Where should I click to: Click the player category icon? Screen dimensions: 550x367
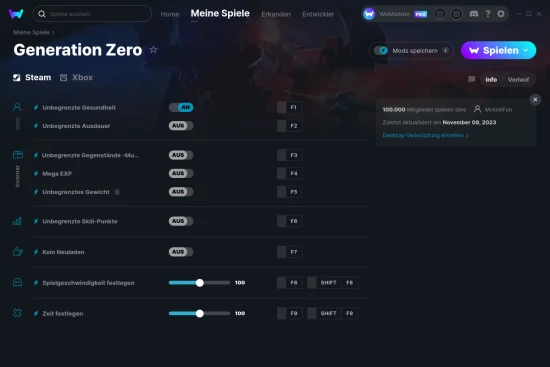(17, 107)
